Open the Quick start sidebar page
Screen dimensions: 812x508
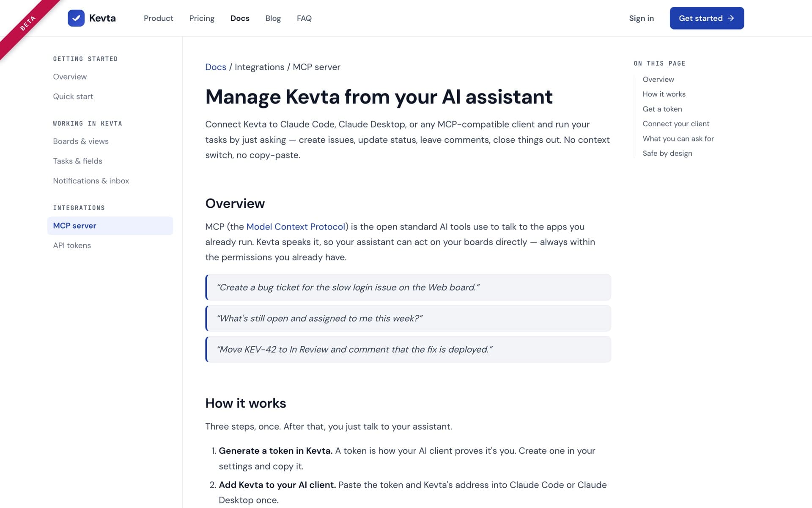tap(73, 97)
